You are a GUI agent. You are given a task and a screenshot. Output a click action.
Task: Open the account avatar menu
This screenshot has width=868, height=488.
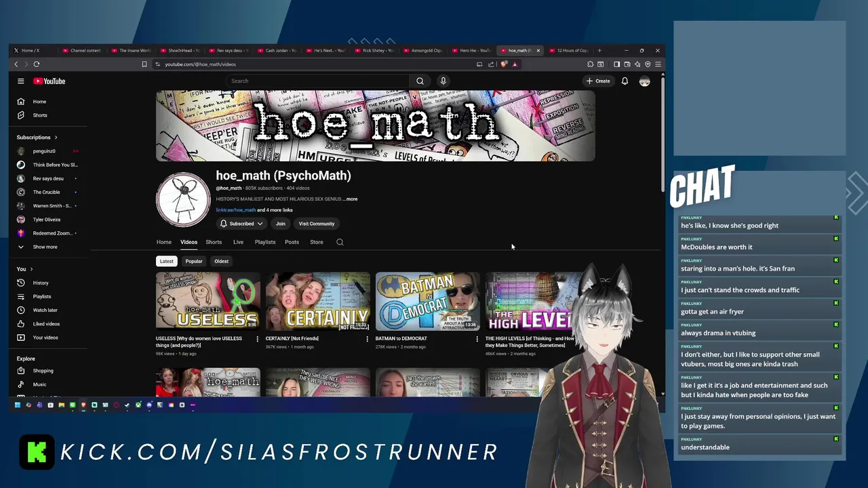[644, 81]
